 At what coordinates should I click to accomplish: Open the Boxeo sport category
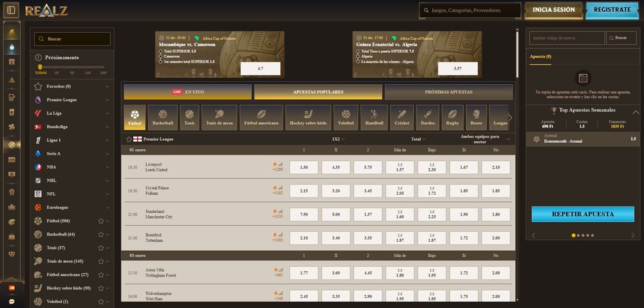pyautogui.click(x=476, y=117)
